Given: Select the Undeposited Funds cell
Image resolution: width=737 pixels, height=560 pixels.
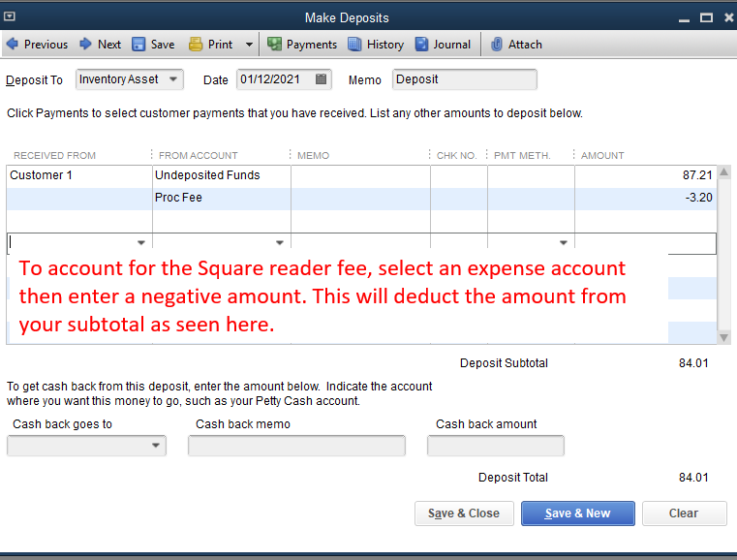Looking at the screenshot, I should click(222, 175).
